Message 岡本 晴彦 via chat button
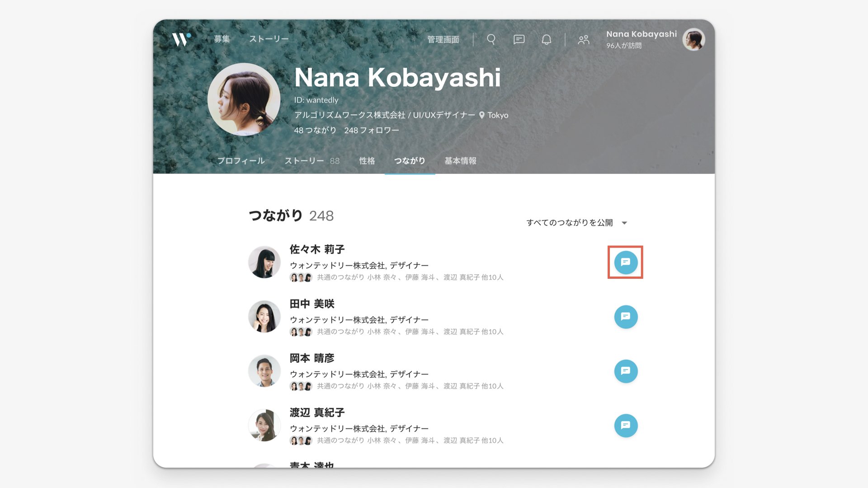This screenshot has width=868, height=488. pyautogui.click(x=626, y=371)
